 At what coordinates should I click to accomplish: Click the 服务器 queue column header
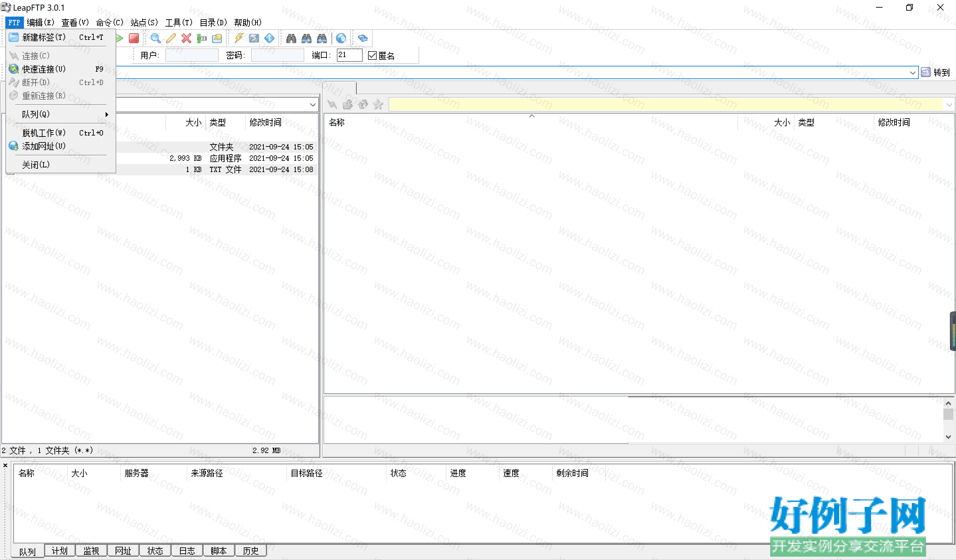tap(154, 473)
